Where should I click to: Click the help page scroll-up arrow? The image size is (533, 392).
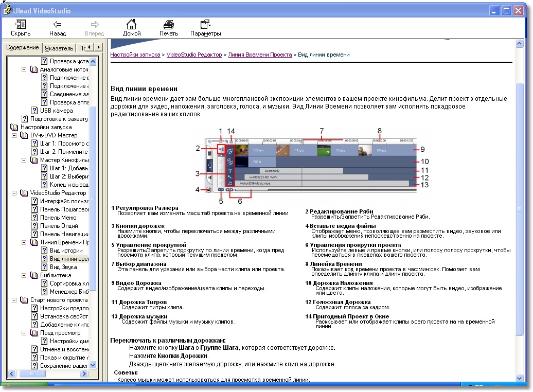pyautogui.click(x=520, y=43)
